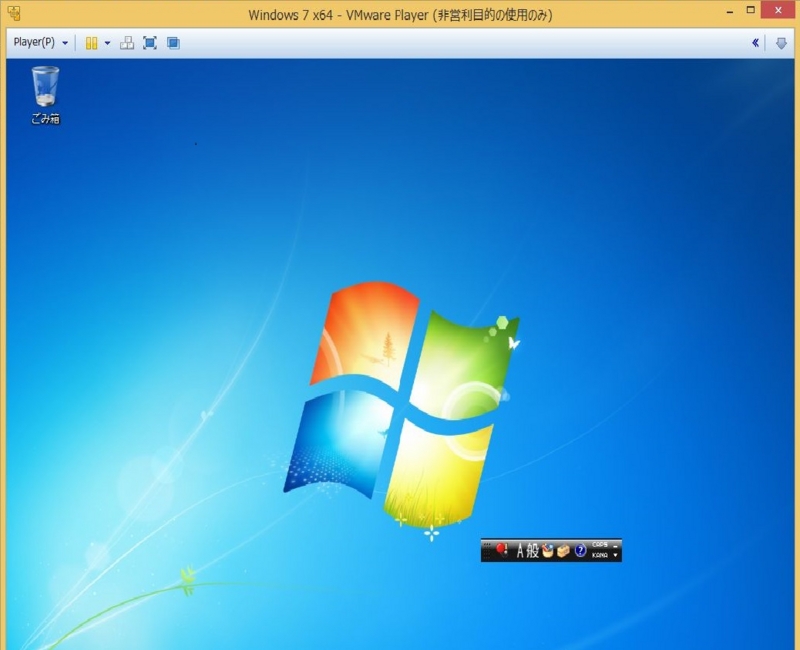Click the VMware Player title bar icon
This screenshot has height=650, width=800.
(x=14, y=13)
